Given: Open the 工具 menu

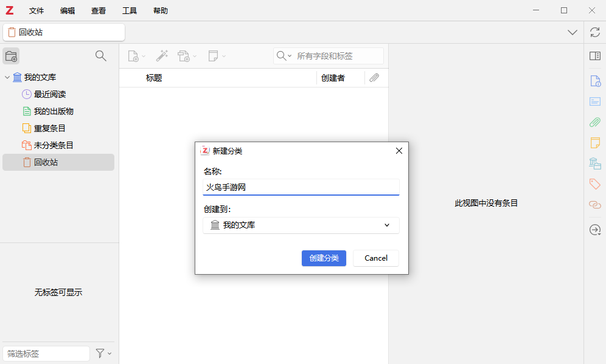Looking at the screenshot, I should (x=130, y=11).
